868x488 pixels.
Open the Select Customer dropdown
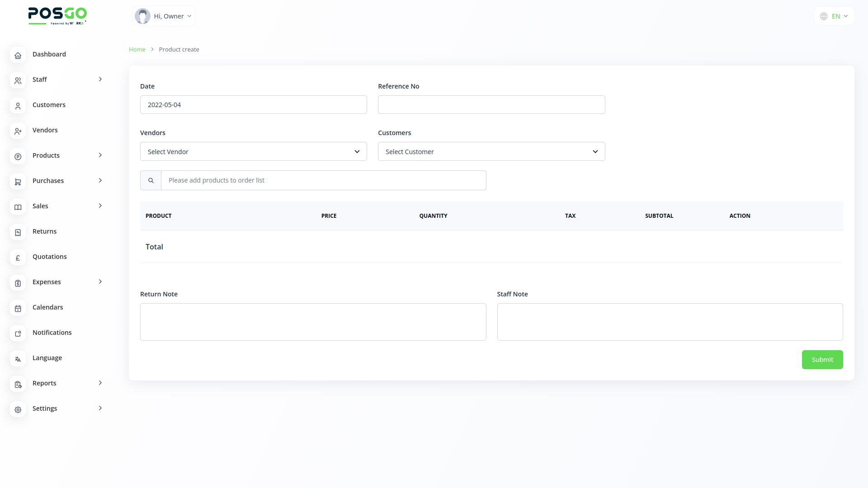click(491, 151)
